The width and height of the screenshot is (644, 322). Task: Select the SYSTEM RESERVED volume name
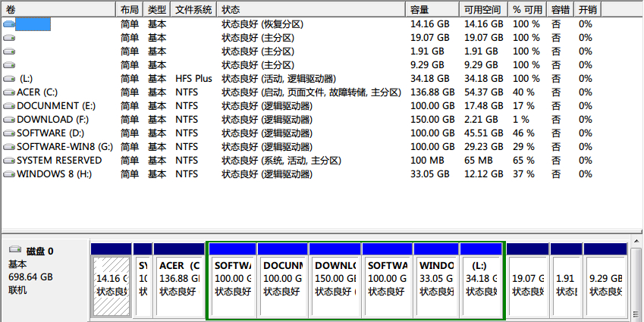[x=60, y=161]
